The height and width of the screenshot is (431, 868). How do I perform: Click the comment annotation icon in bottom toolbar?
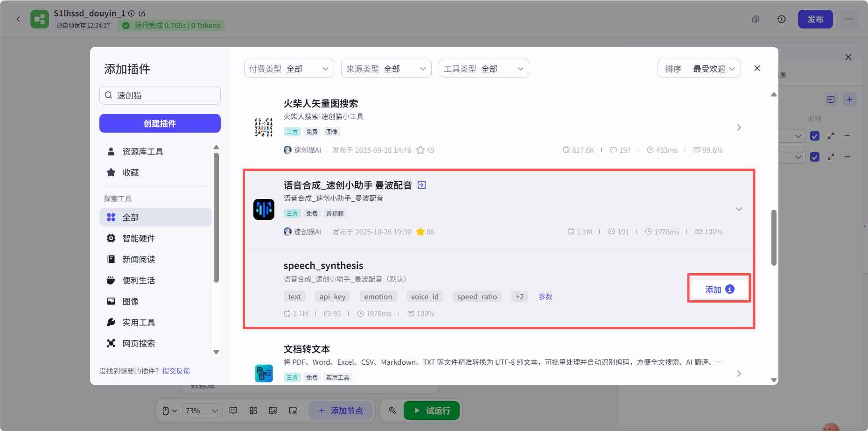(x=233, y=410)
